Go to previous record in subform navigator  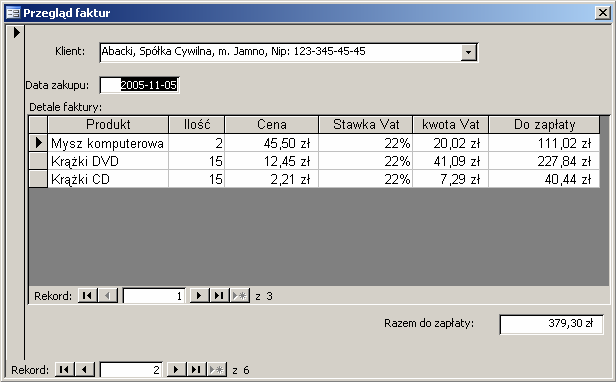coord(108,295)
